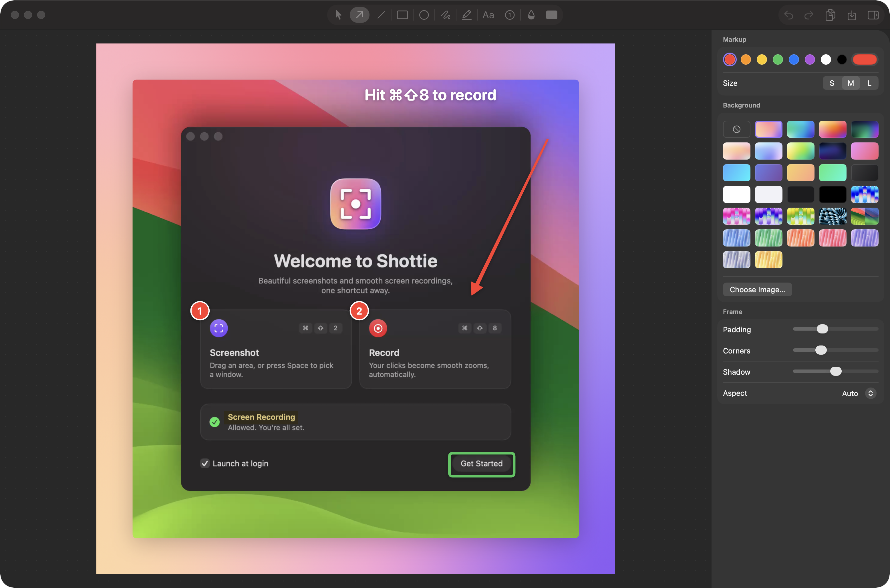Choose the teal swirl pattern background
Image resolution: width=890 pixels, height=588 pixels.
[x=833, y=216]
